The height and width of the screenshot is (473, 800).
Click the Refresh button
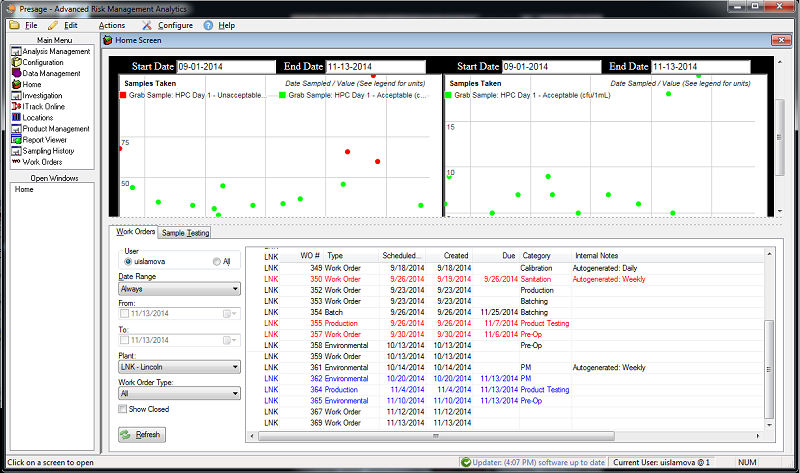(x=141, y=435)
